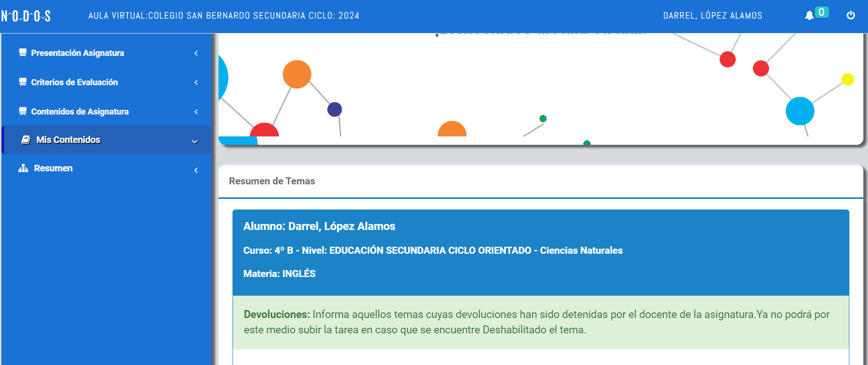Image resolution: width=868 pixels, height=365 pixels.
Task: Click the Presentación Asignatura board icon
Action: (22, 53)
